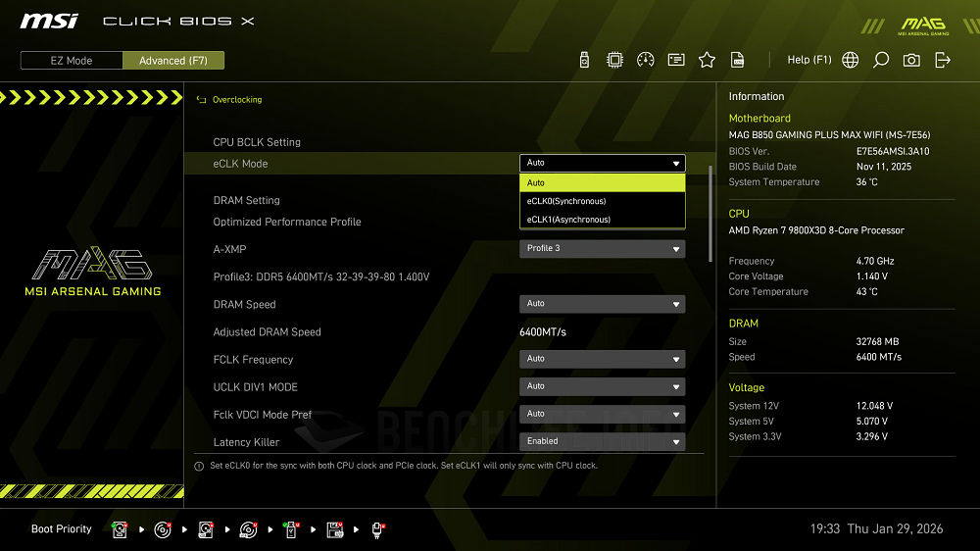Click the MSI logo at top left
Viewport: 980px width, 551px height.
(49, 22)
